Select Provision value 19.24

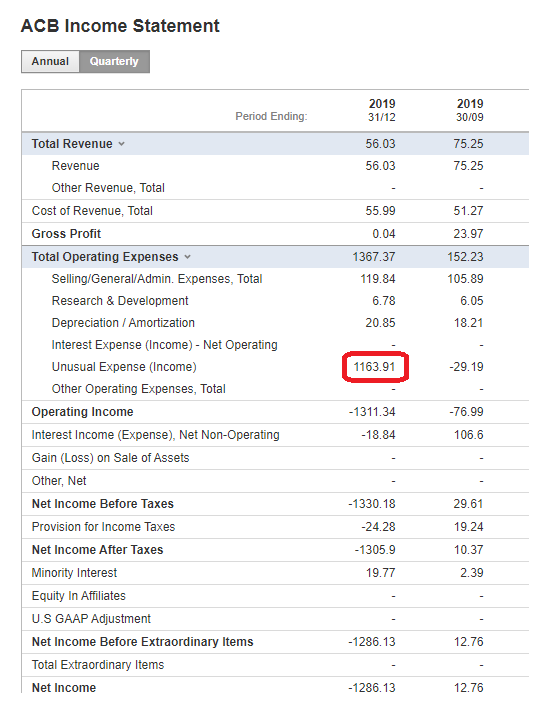tap(468, 526)
